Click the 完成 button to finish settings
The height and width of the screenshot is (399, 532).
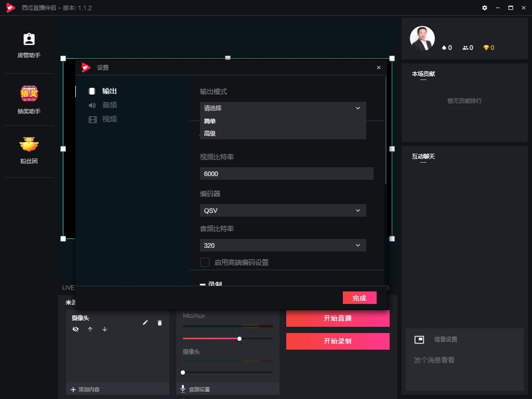[360, 298]
